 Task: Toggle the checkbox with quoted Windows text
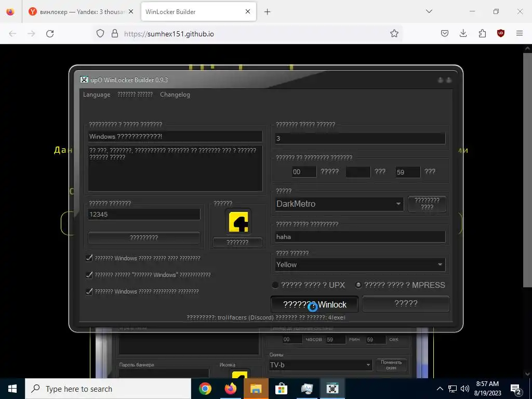click(89, 275)
